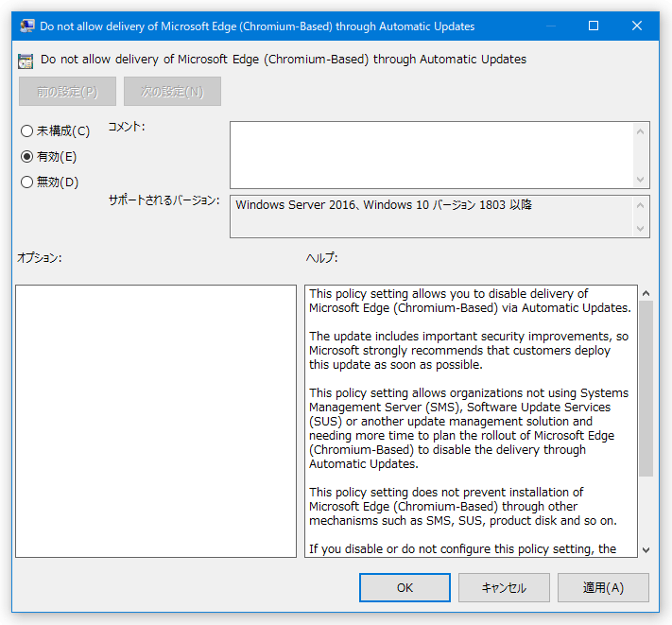Click the ヘルプ: label

pos(322,257)
